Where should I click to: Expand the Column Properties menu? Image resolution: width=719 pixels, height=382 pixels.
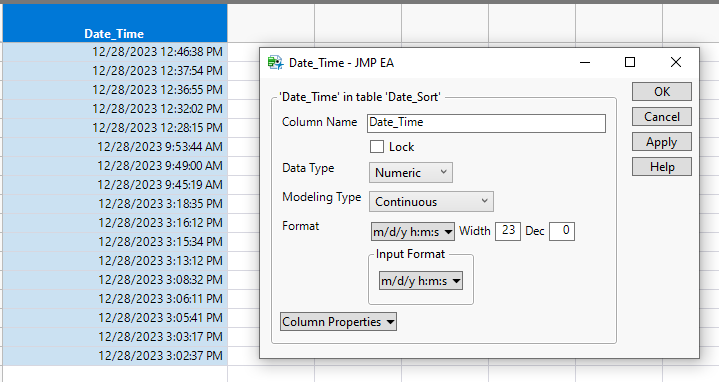338,322
